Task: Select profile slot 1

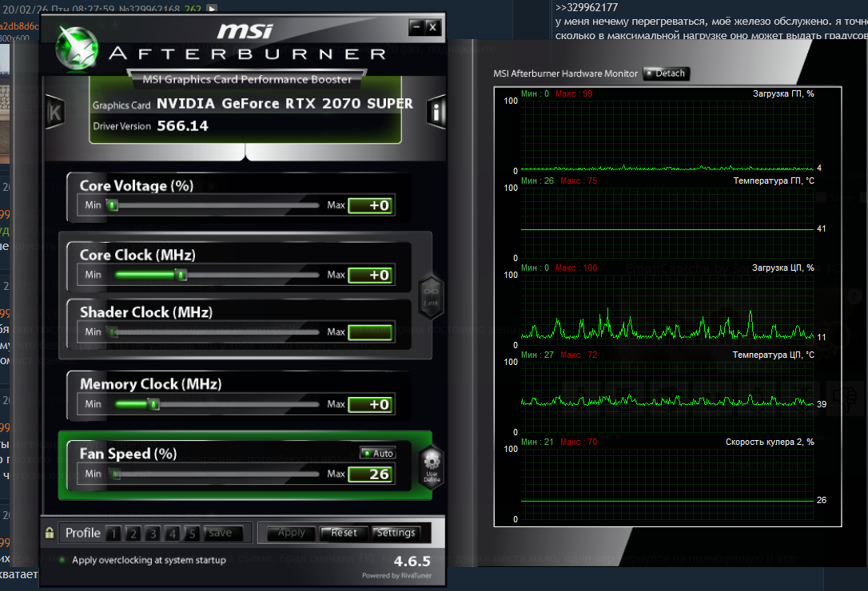Action: [113, 533]
